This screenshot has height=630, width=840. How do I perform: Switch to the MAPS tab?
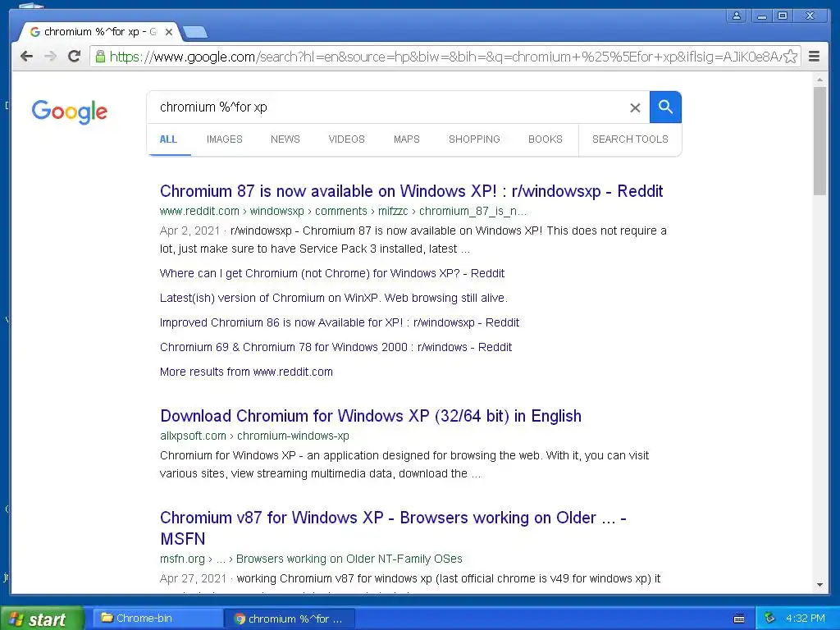click(x=407, y=139)
